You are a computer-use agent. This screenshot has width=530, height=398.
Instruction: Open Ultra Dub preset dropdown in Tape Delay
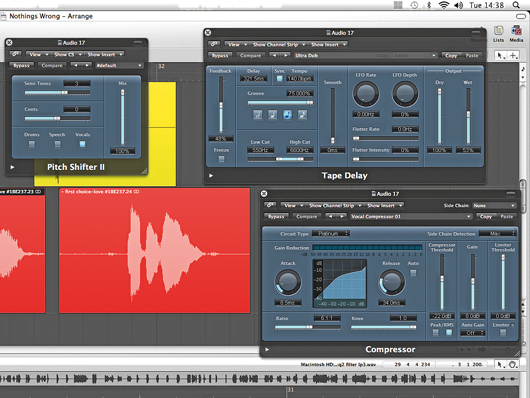[365, 55]
